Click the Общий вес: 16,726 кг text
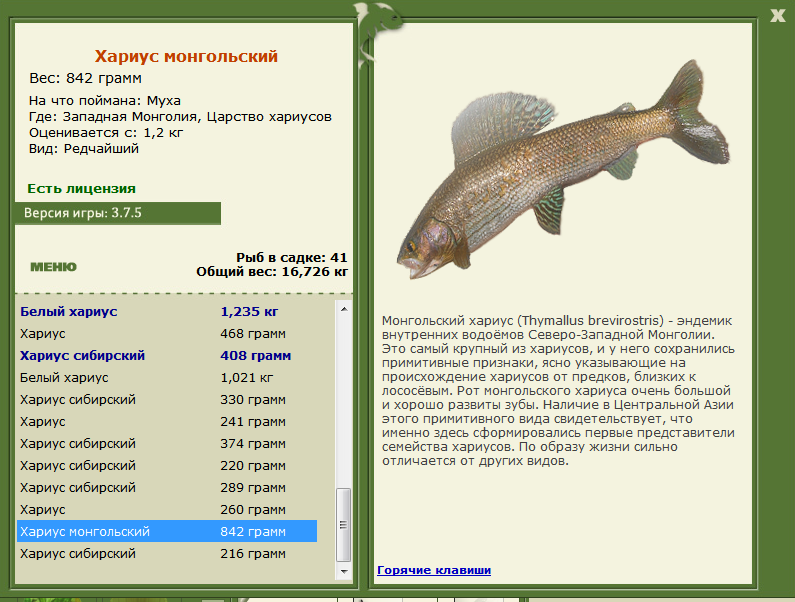795x602 pixels. 272,272
